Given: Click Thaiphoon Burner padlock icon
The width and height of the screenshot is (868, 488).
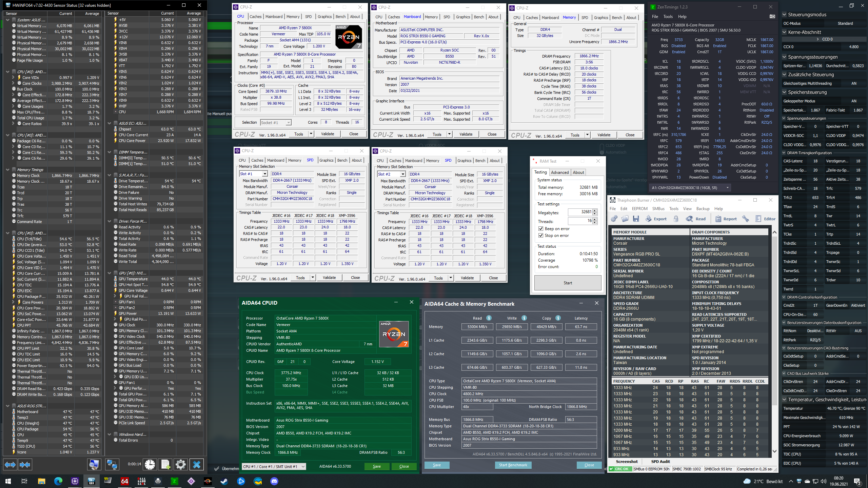Looking at the screenshot, I should [676, 219].
